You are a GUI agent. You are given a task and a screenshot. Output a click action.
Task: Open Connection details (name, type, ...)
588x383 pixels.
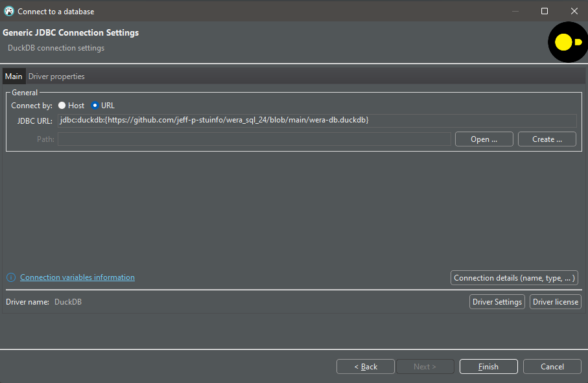point(514,278)
